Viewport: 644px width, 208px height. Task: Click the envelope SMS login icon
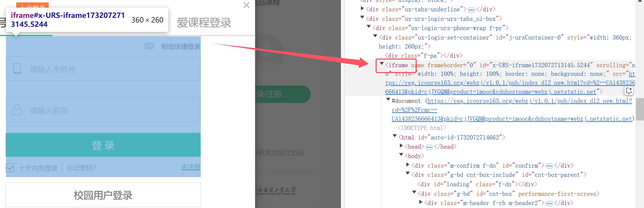149,46
